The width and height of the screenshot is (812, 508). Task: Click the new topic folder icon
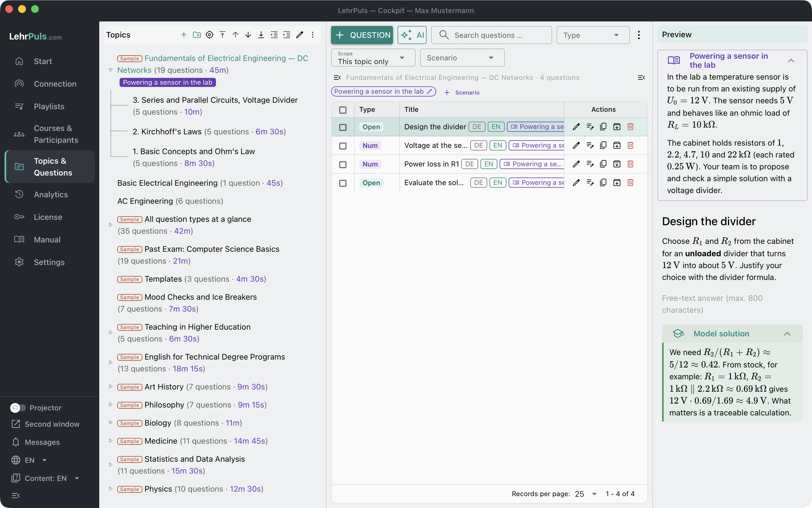197,35
